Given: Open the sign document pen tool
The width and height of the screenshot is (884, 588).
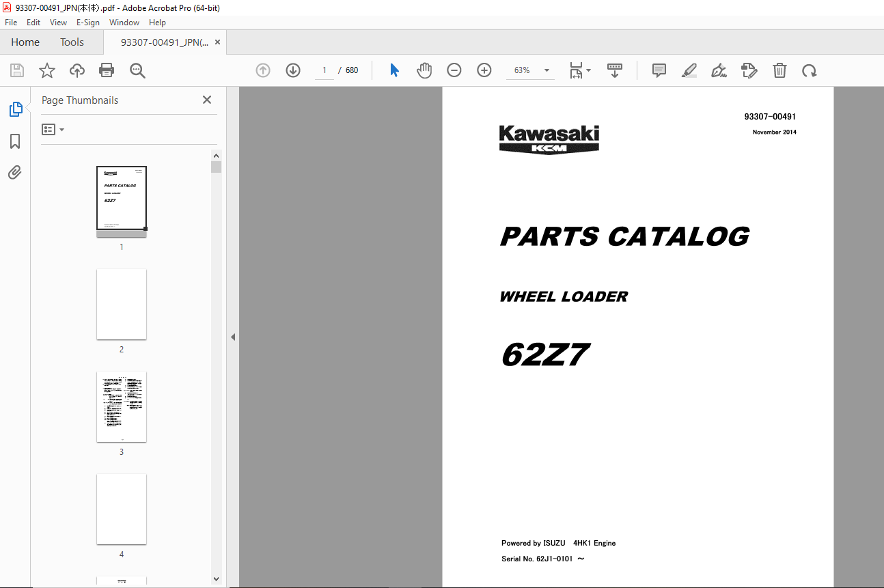Looking at the screenshot, I should [719, 70].
